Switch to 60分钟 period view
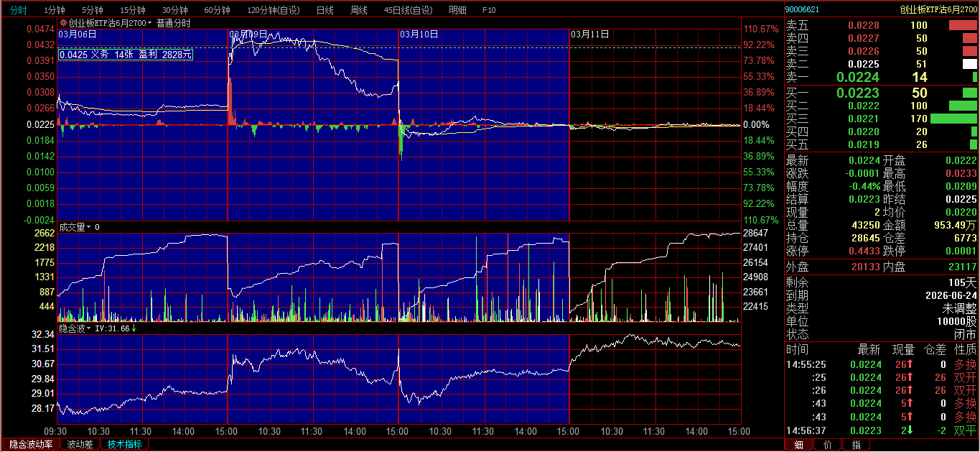Image resolution: width=980 pixels, height=452 pixels. coord(217,10)
